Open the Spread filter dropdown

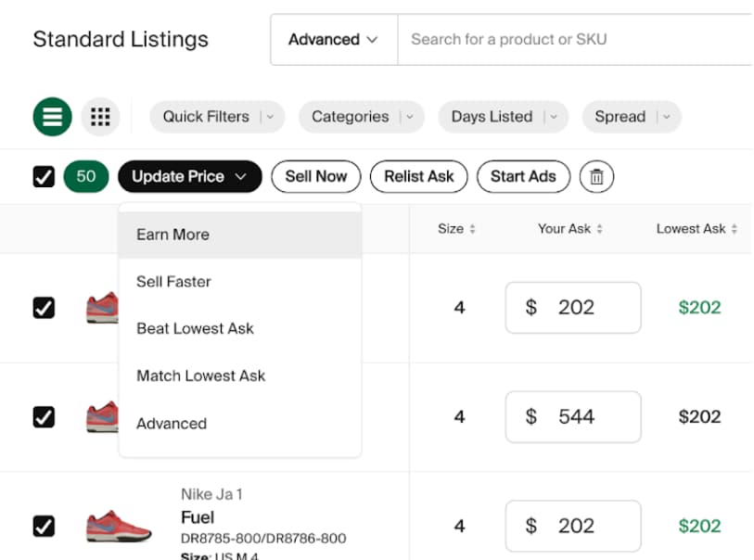tap(632, 117)
